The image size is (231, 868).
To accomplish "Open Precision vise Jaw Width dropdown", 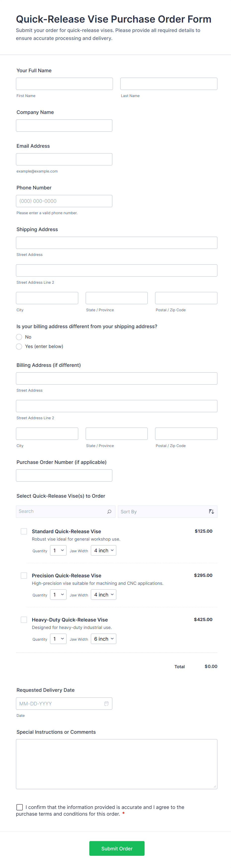I will click(104, 595).
